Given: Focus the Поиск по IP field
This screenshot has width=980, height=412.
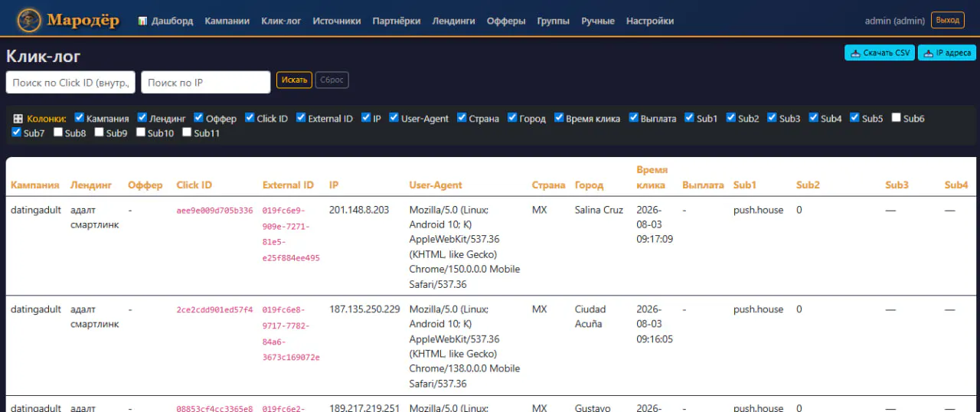Looking at the screenshot, I should click(206, 83).
